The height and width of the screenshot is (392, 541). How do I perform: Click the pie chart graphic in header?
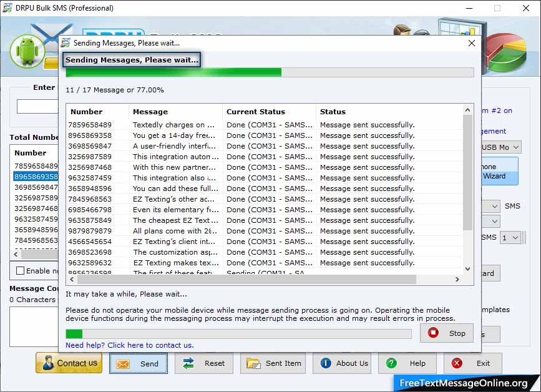(507, 52)
